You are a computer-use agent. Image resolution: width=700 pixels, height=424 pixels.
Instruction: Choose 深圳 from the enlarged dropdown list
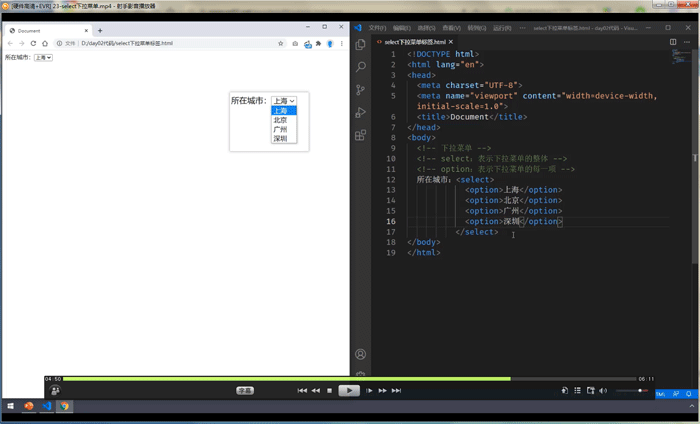pos(280,139)
